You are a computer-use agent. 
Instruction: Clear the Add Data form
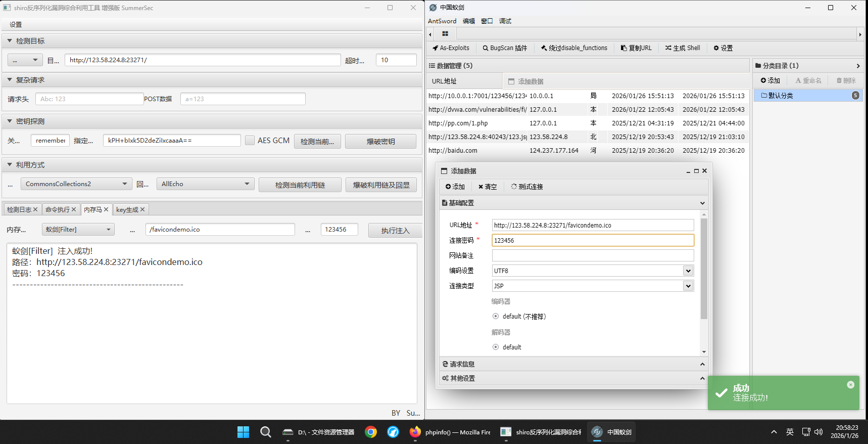(x=488, y=187)
